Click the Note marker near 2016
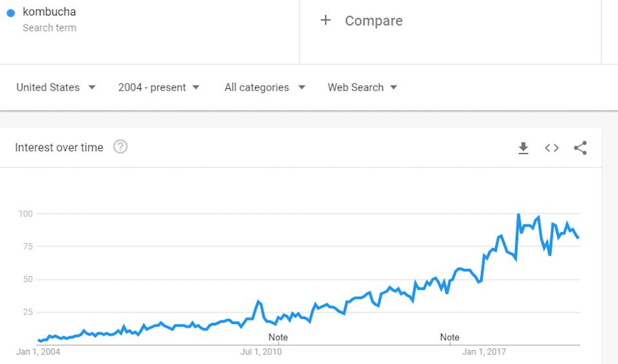The image size is (618, 364). 450,337
